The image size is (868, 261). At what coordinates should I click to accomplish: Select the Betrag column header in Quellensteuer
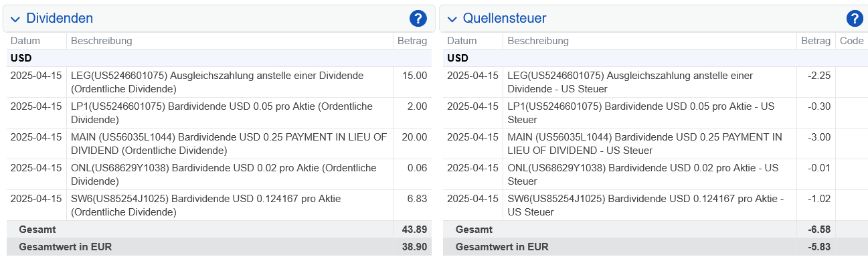[x=816, y=41]
